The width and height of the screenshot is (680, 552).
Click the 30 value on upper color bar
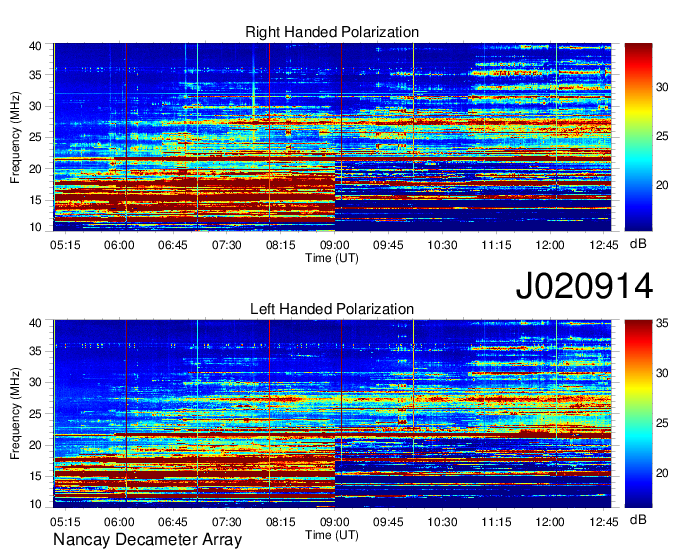click(662, 87)
